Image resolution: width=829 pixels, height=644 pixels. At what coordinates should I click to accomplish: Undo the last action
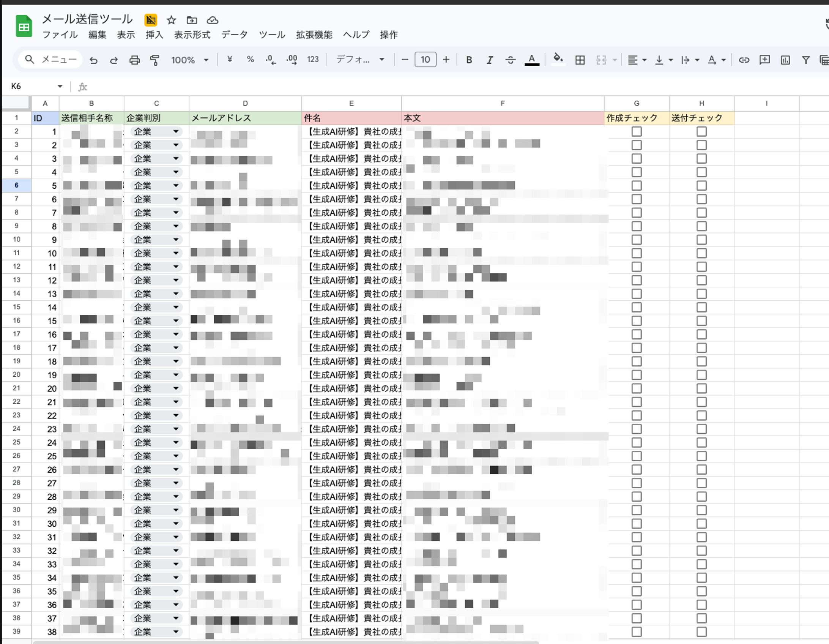94,60
